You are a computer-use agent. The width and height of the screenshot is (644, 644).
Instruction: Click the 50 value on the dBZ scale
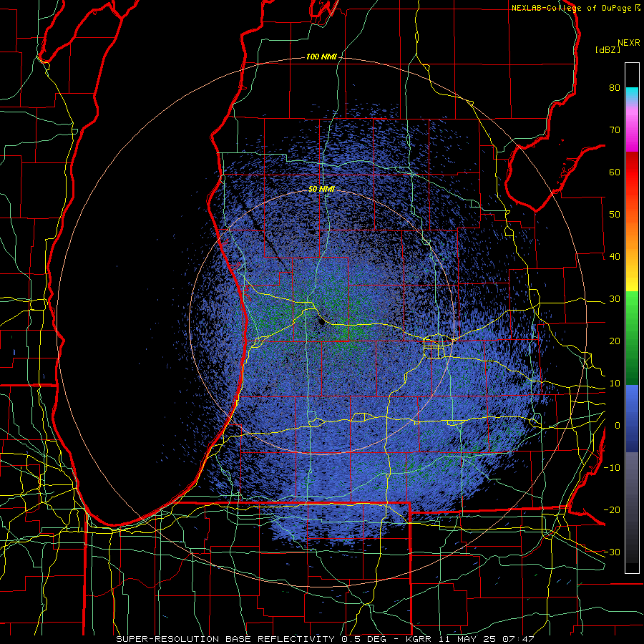pyautogui.click(x=615, y=215)
